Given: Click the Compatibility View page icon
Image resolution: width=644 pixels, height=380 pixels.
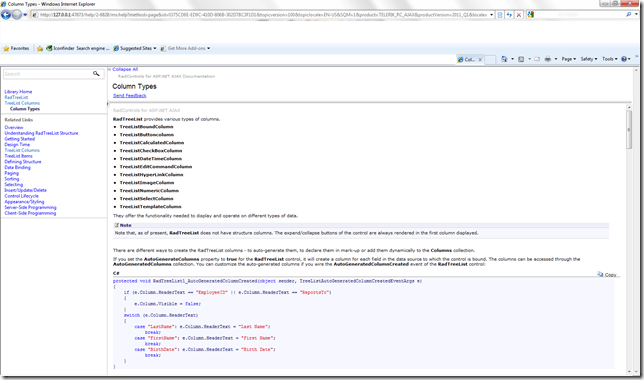Looking at the screenshot, I should [500, 15].
